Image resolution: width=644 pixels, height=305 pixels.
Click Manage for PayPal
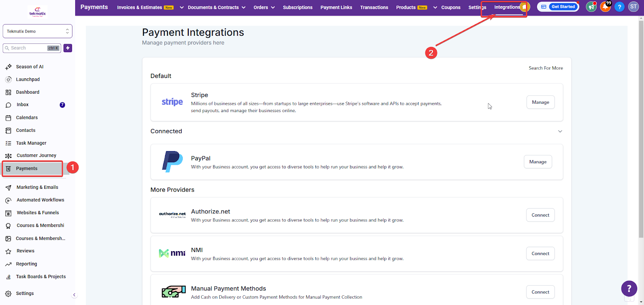[538, 162]
